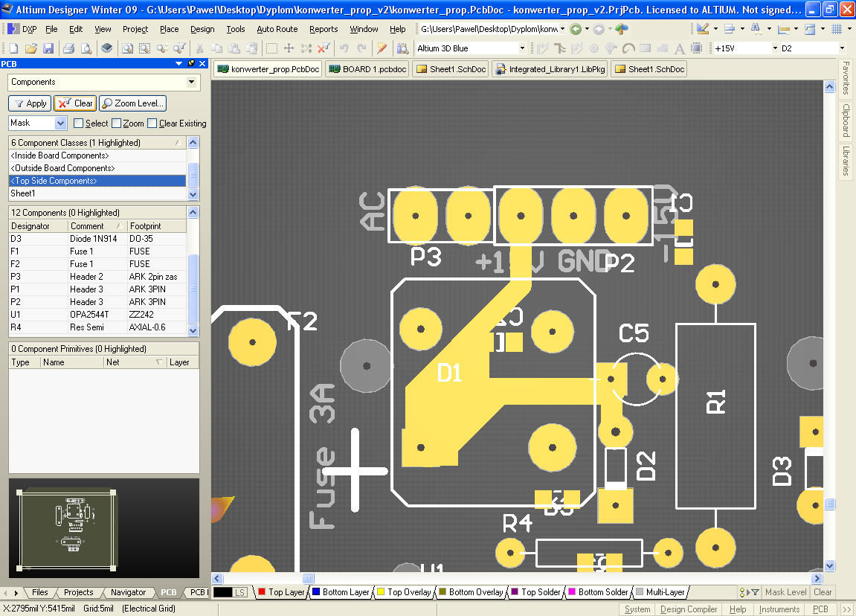Check the Clear Existing checkbox
The width and height of the screenshot is (856, 616).
[152, 123]
